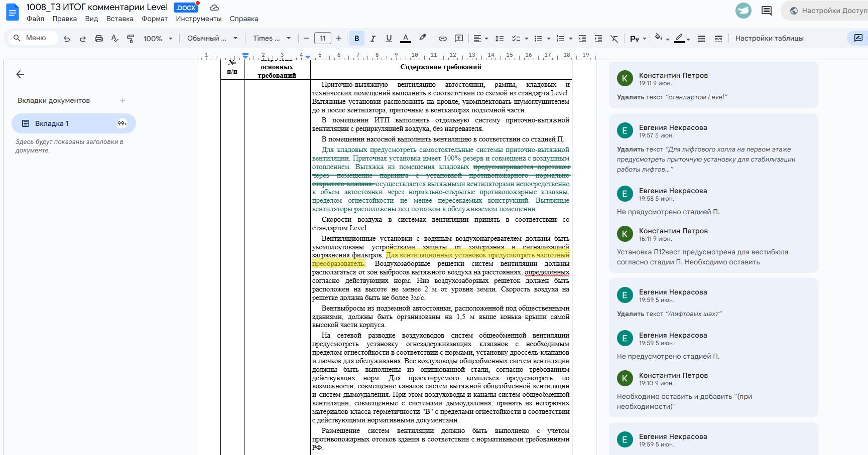Viewport: 868px width, 455px height.
Task: Click the Increase indent icon
Action: (x=598, y=39)
